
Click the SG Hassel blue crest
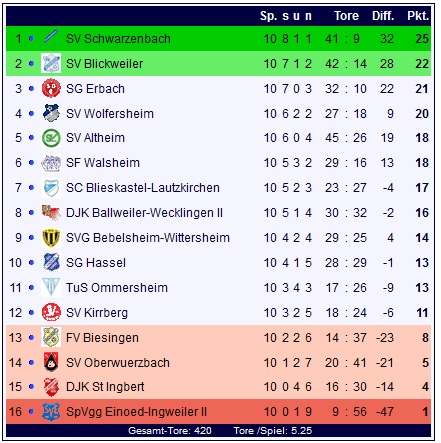(51, 262)
